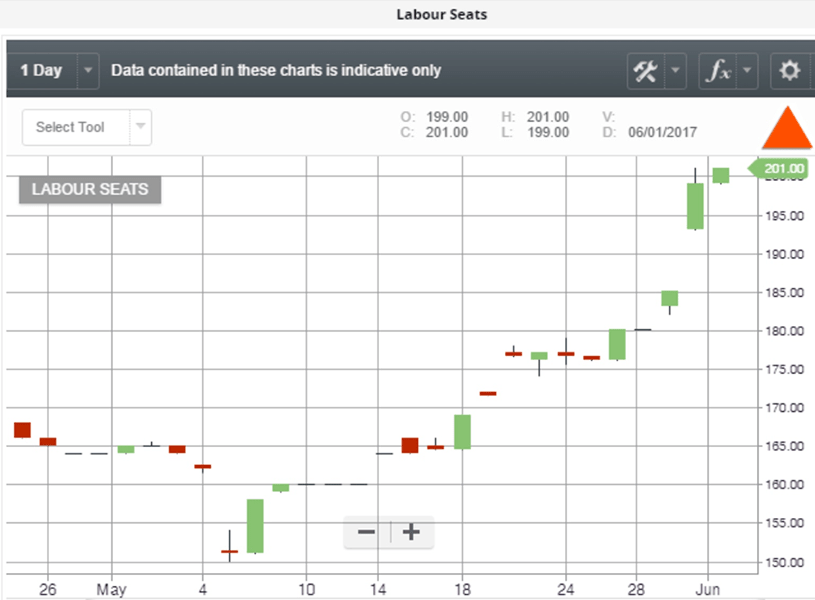Click the large green candle at 18
Viewport: 815px width, 600px height.
[462, 431]
